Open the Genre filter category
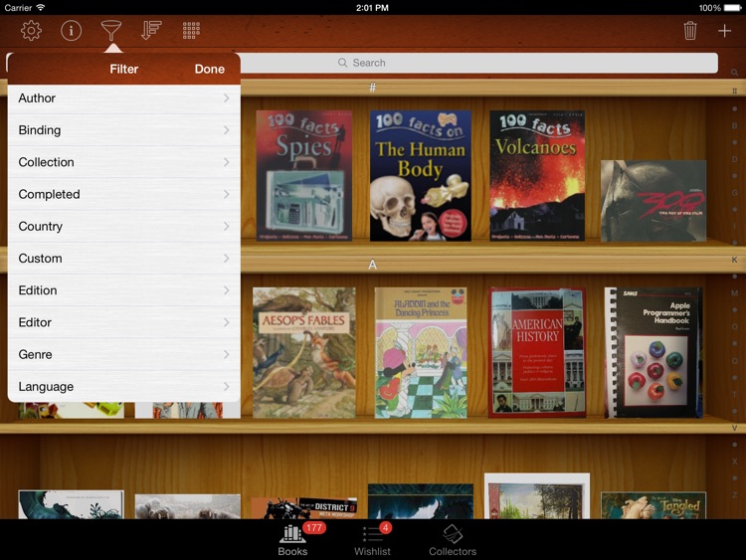Image resolution: width=746 pixels, height=560 pixels. point(123,354)
